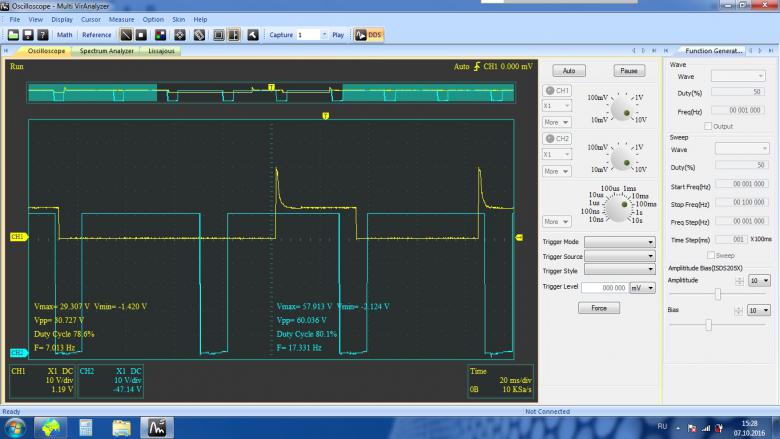Open the Amplitude value 10 dropdown
This screenshot has width=780, height=439.
759,281
